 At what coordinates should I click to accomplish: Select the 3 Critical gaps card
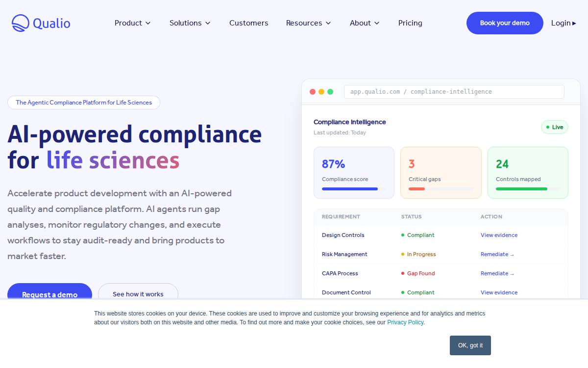[x=441, y=173]
